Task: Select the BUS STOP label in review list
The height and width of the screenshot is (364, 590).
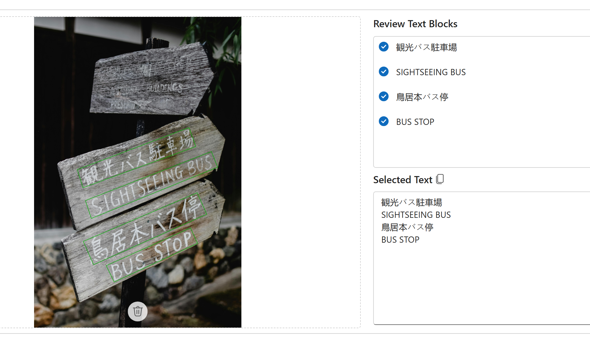Action: coord(415,122)
